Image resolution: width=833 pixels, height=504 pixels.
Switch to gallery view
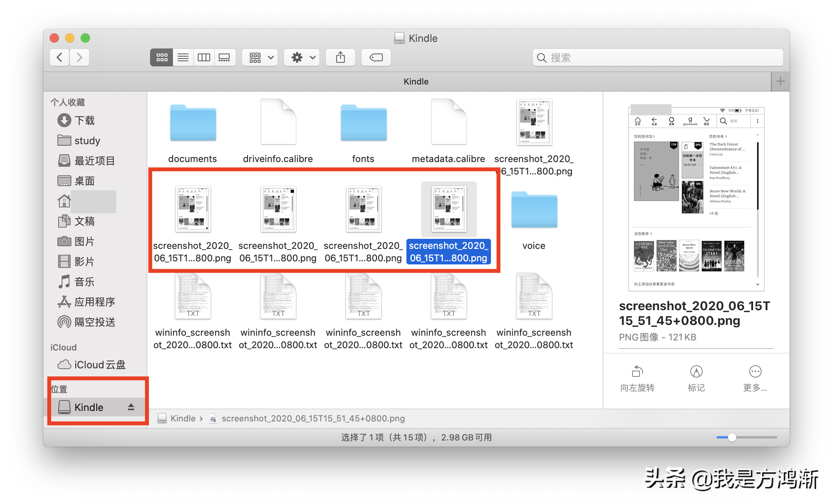(225, 57)
